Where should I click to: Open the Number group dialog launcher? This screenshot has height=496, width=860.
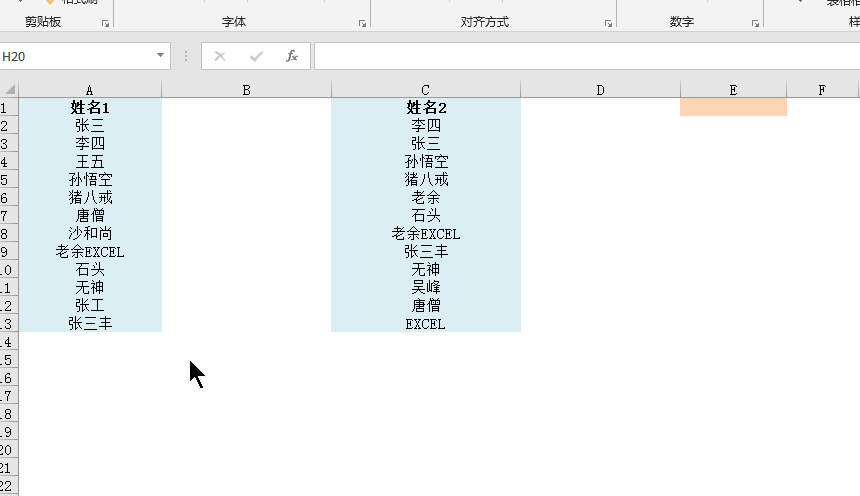[x=755, y=24]
